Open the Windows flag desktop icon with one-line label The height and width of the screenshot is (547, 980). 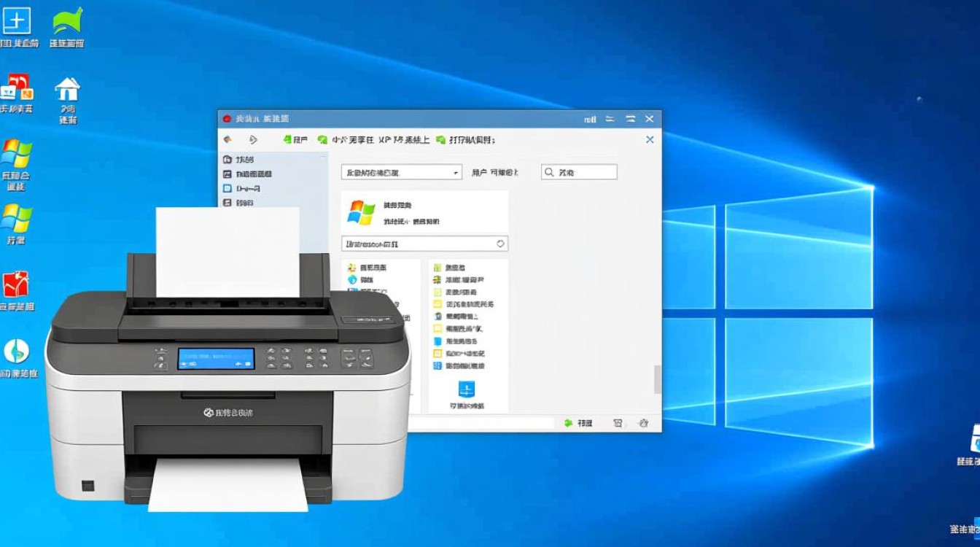(16, 219)
